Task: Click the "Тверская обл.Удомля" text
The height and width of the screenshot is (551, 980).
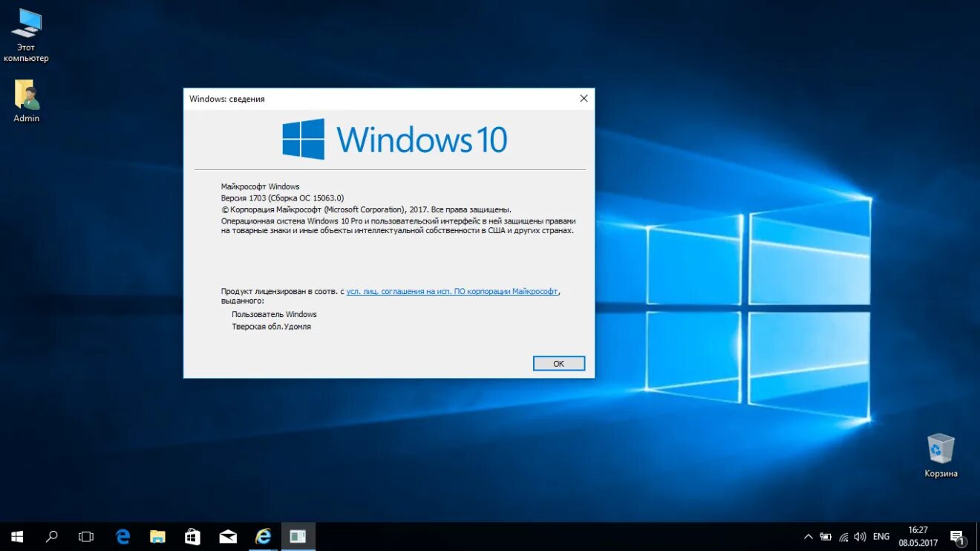Action: 271,326
